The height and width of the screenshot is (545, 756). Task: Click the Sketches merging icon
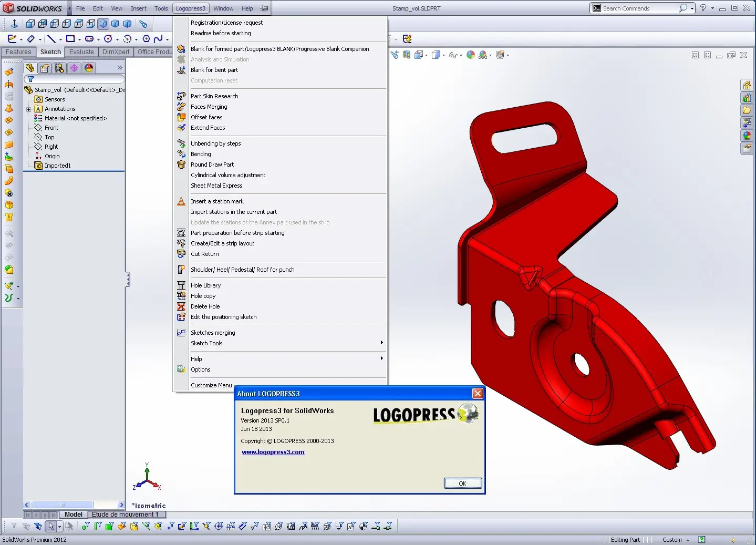pos(181,333)
